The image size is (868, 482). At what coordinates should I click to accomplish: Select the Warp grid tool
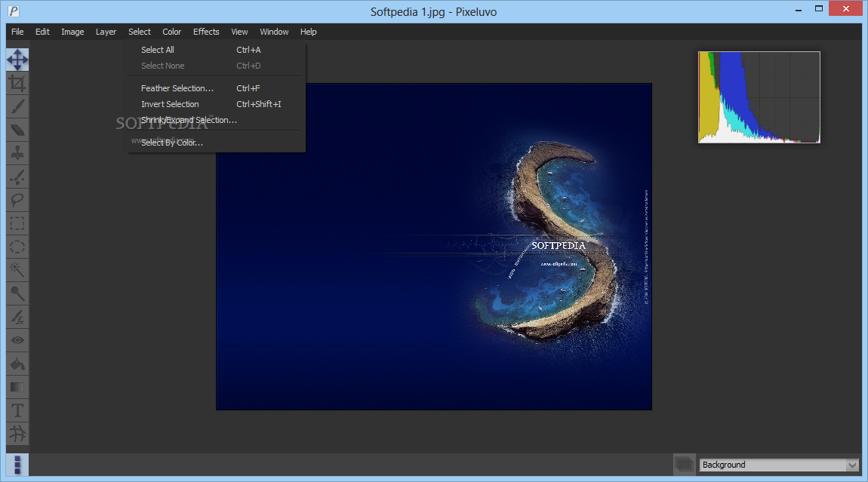click(x=17, y=434)
